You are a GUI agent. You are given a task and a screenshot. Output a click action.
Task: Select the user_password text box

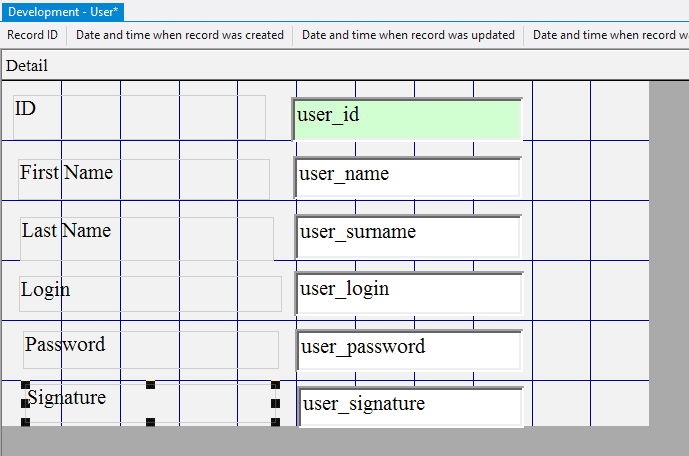pyautogui.click(x=409, y=349)
